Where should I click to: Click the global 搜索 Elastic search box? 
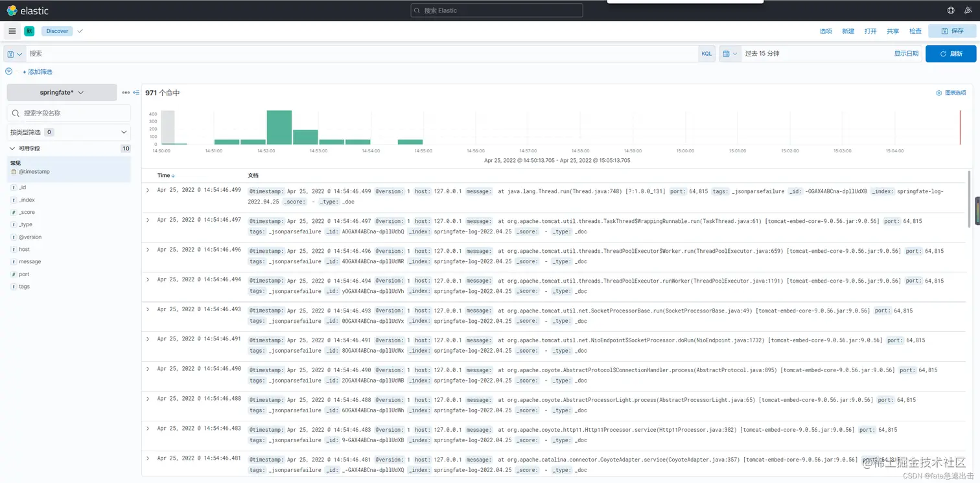coord(496,10)
